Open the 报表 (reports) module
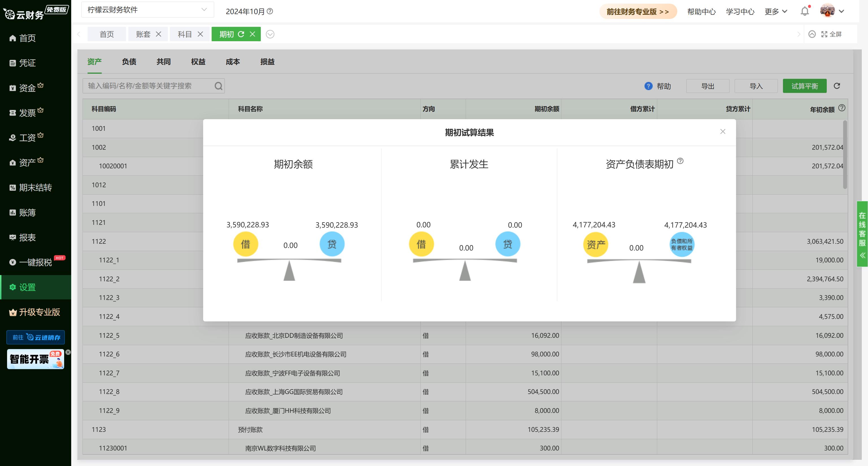This screenshot has width=868, height=466. pyautogui.click(x=28, y=237)
